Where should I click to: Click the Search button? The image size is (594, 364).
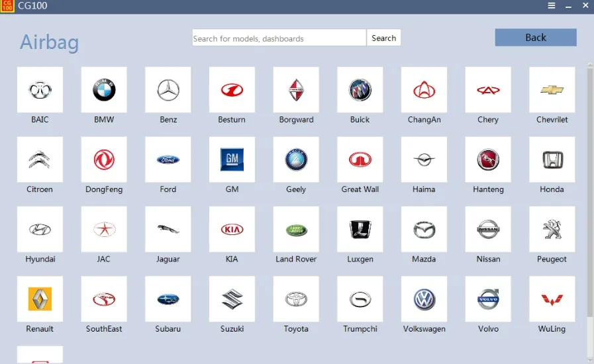(x=384, y=38)
